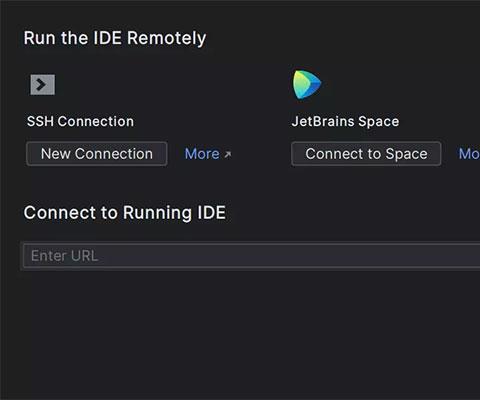Click the Connect to Running IDE heading
Screen dimensions: 480x400
tap(125, 213)
